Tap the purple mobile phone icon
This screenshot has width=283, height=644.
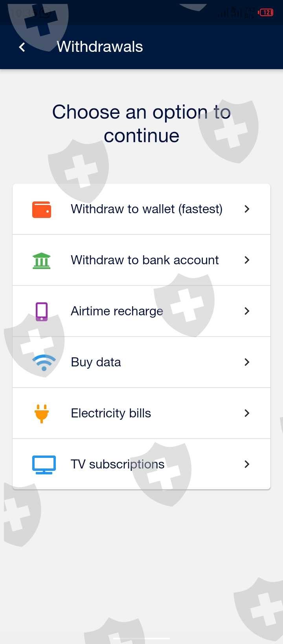click(x=42, y=311)
